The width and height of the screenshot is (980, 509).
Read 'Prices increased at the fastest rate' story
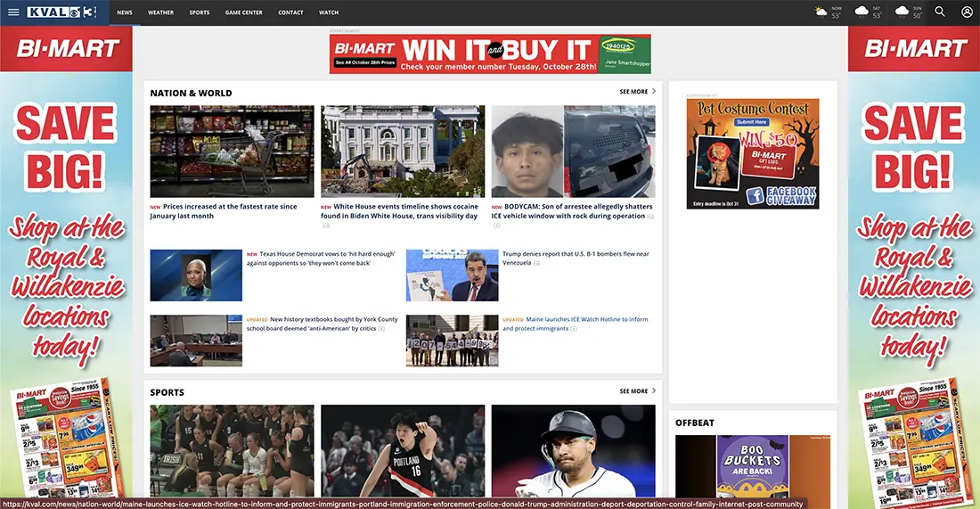click(224, 211)
